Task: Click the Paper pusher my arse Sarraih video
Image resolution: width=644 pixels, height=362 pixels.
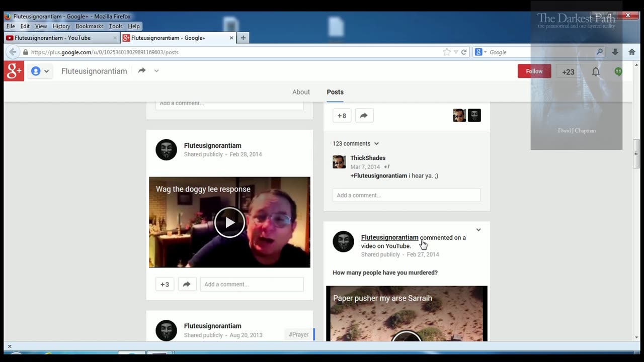Action: coord(407,314)
